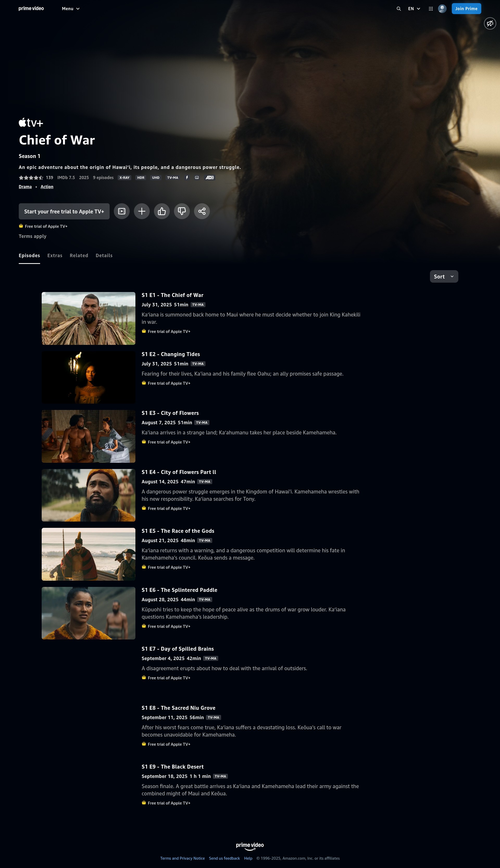The image size is (500, 868).
Task: Browse the Drama genre link
Action: coord(25,187)
